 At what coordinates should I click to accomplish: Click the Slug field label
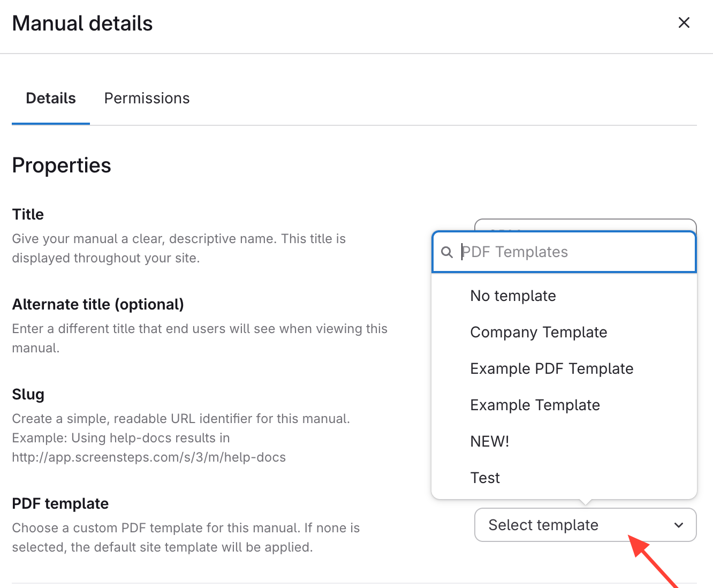pos(28,395)
